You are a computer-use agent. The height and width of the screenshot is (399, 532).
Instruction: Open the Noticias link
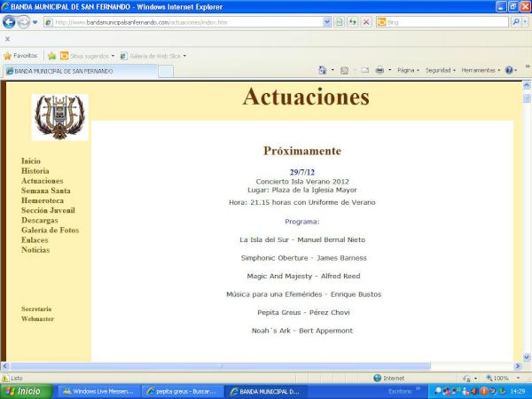point(35,250)
